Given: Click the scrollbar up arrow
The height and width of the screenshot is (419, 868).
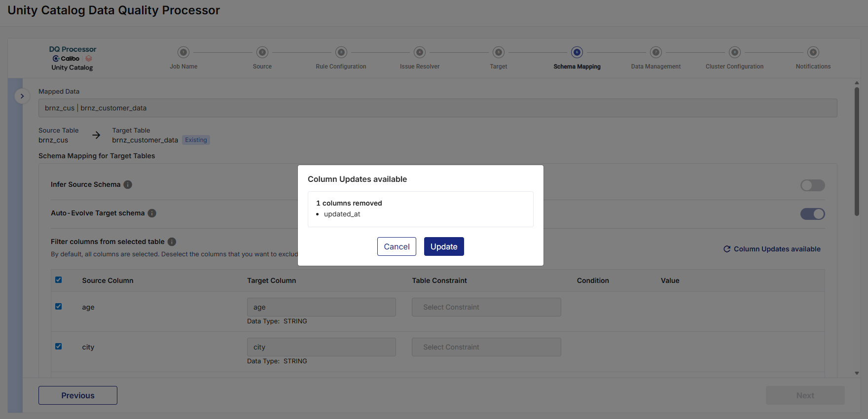Looking at the screenshot, I should click(x=857, y=83).
